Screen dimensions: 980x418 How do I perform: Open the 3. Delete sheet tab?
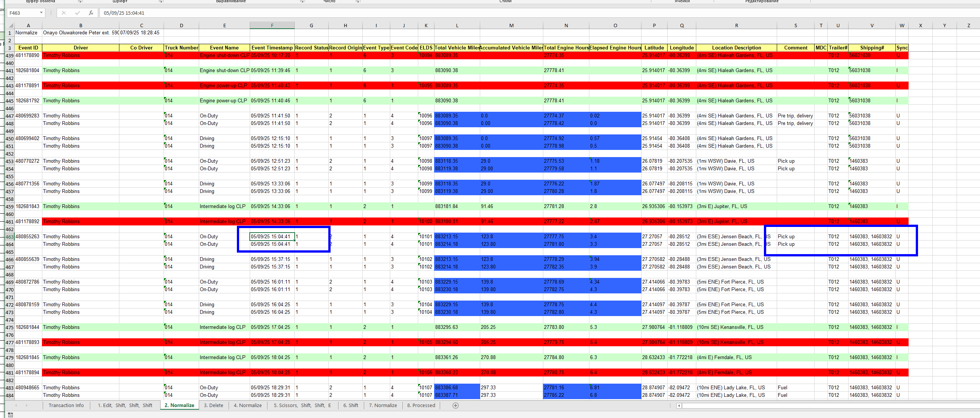(x=213, y=406)
